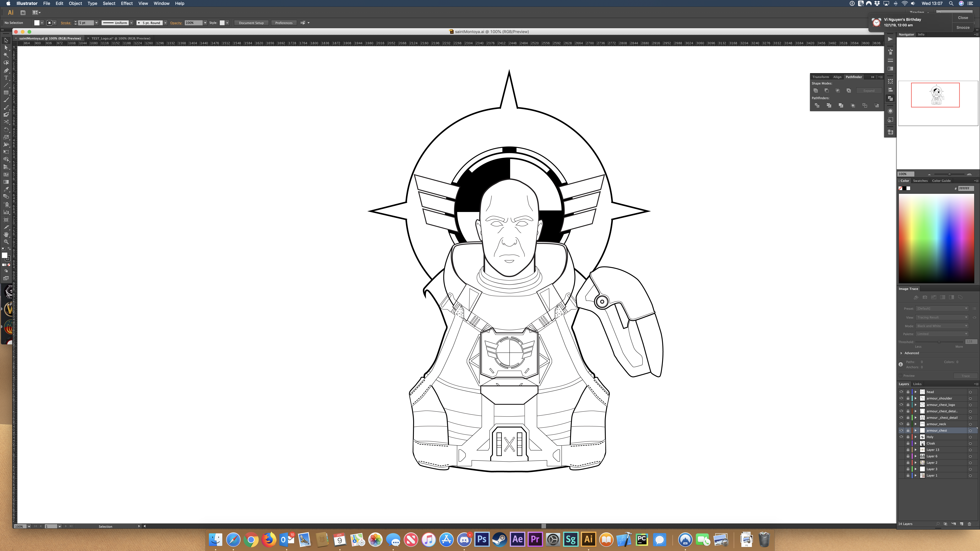Select the Pen tool

(6, 70)
